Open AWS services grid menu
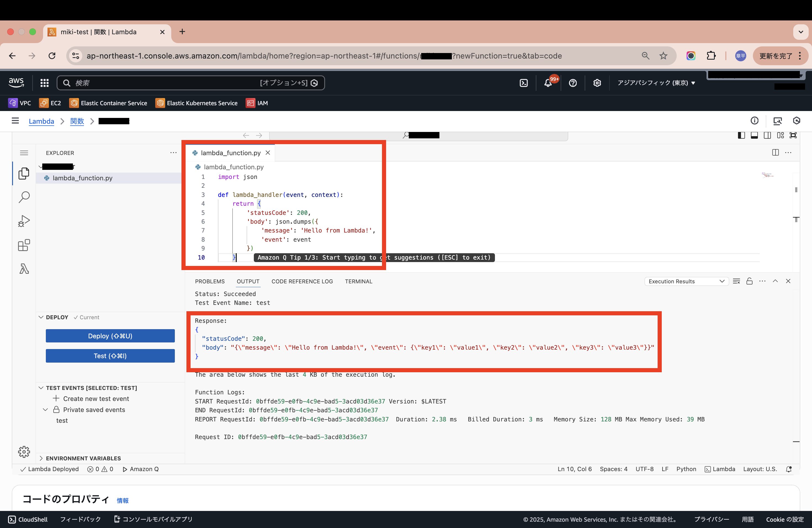The height and width of the screenshot is (528, 812). click(44, 83)
